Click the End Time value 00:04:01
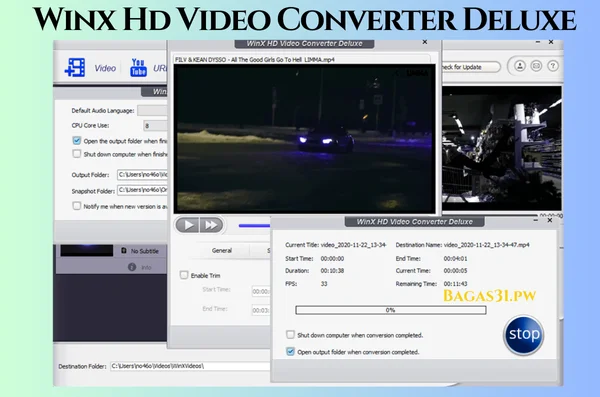Viewport: 600px width, 397px height. tap(455, 258)
